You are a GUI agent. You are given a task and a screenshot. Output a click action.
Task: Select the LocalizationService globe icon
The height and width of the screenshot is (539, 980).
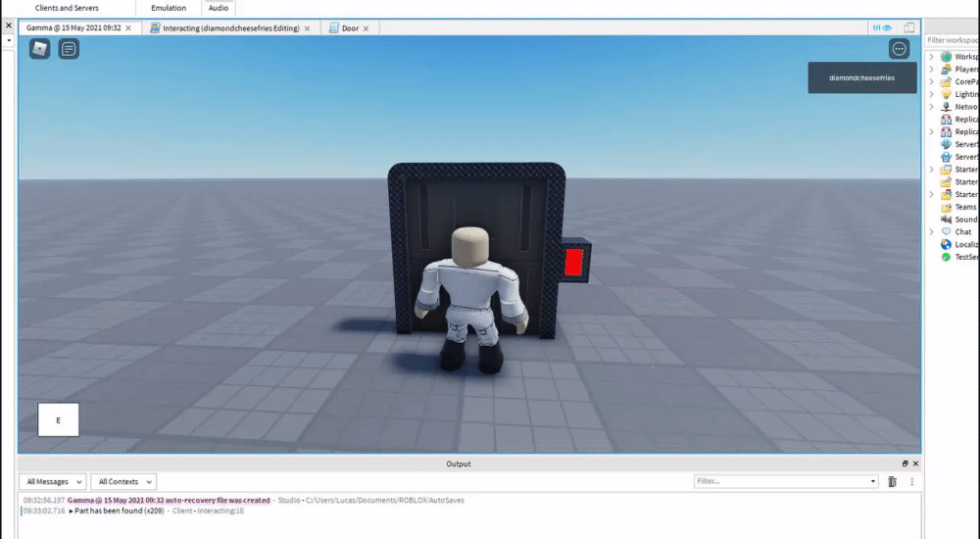coord(947,244)
